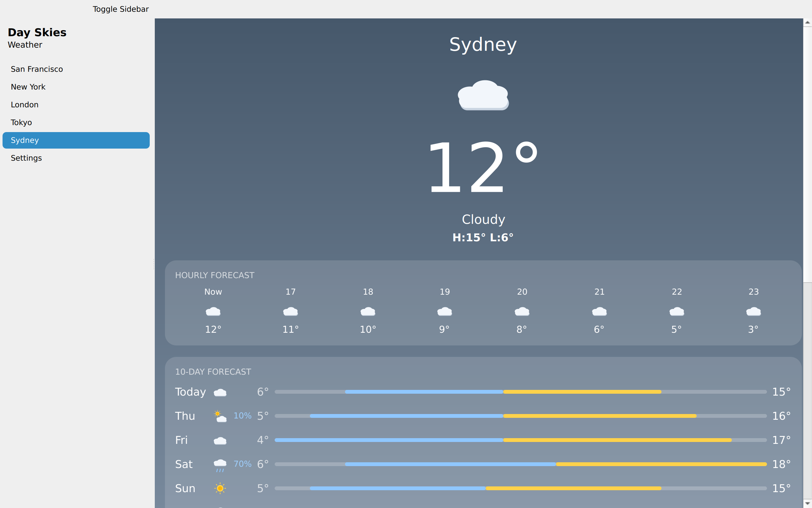Click the large 12° current temperature

coord(483,167)
